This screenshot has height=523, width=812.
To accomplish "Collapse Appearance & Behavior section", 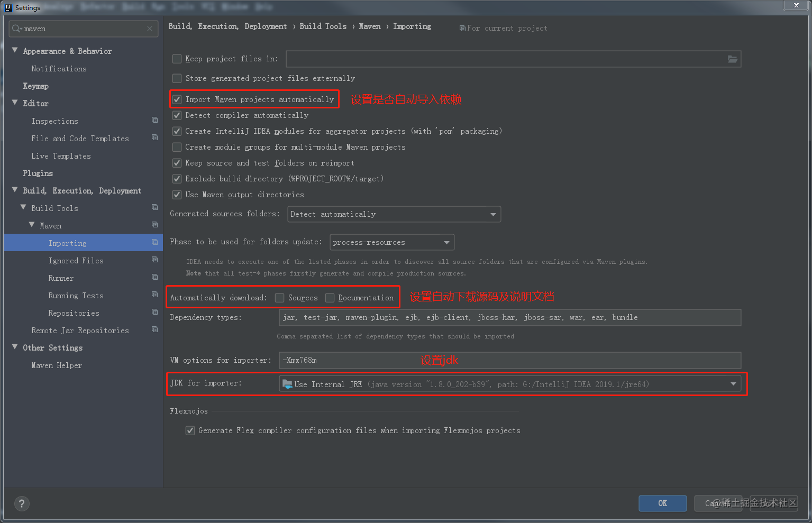I will coord(15,50).
